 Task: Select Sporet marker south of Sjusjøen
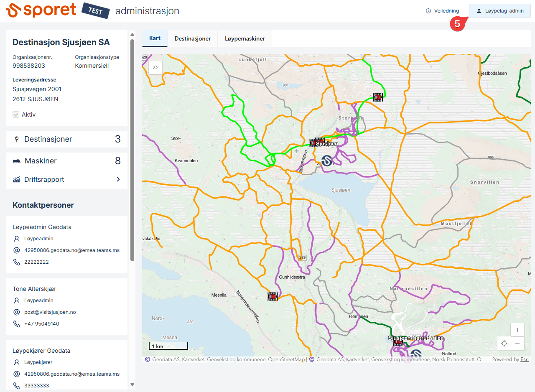326,161
